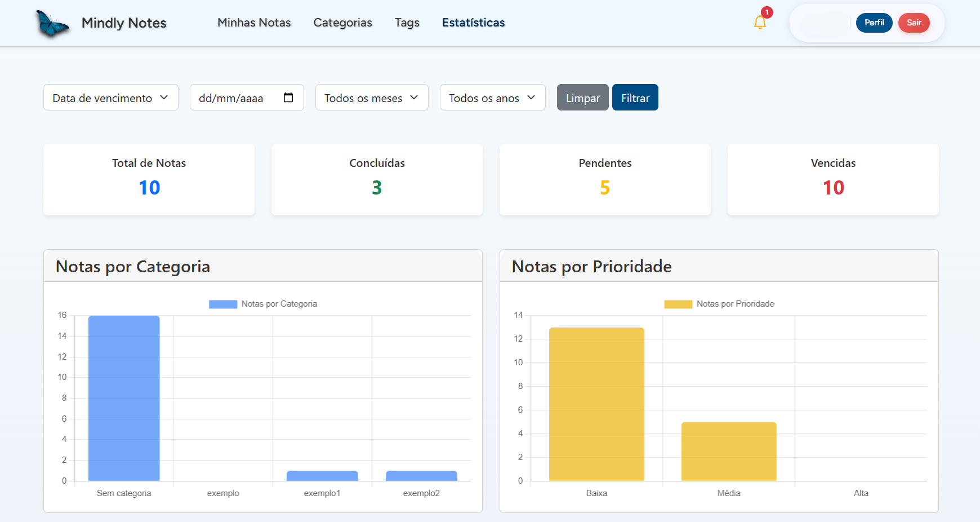Click the yellow Pendentes value 5
Viewport: 980px width, 522px height.
(x=605, y=188)
